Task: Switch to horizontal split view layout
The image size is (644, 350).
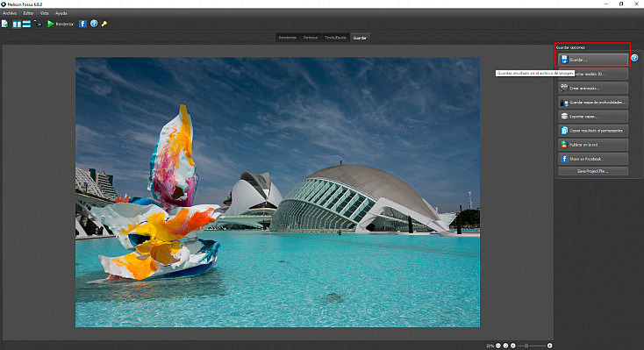Action: click(x=26, y=25)
